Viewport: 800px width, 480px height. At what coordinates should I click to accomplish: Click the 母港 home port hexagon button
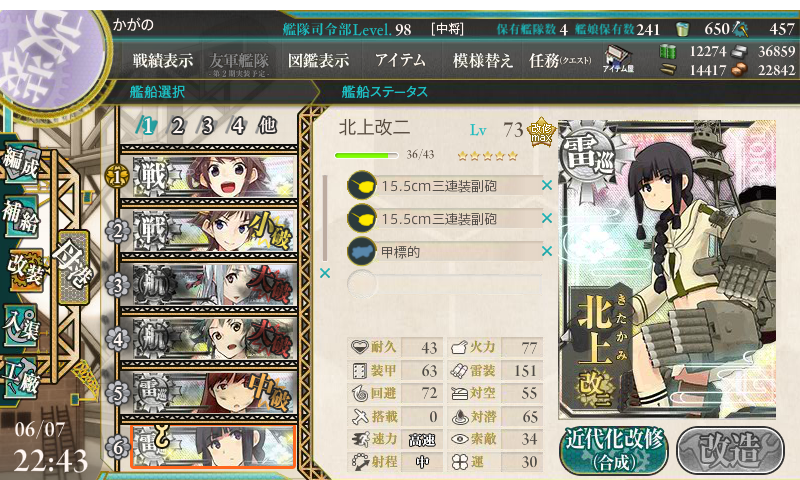point(73,267)
